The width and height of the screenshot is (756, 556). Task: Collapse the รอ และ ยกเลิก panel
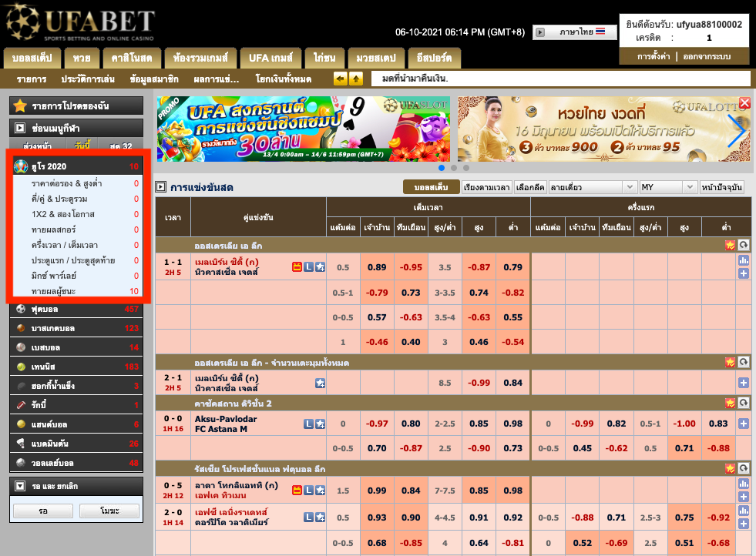[x=20, y=487]
